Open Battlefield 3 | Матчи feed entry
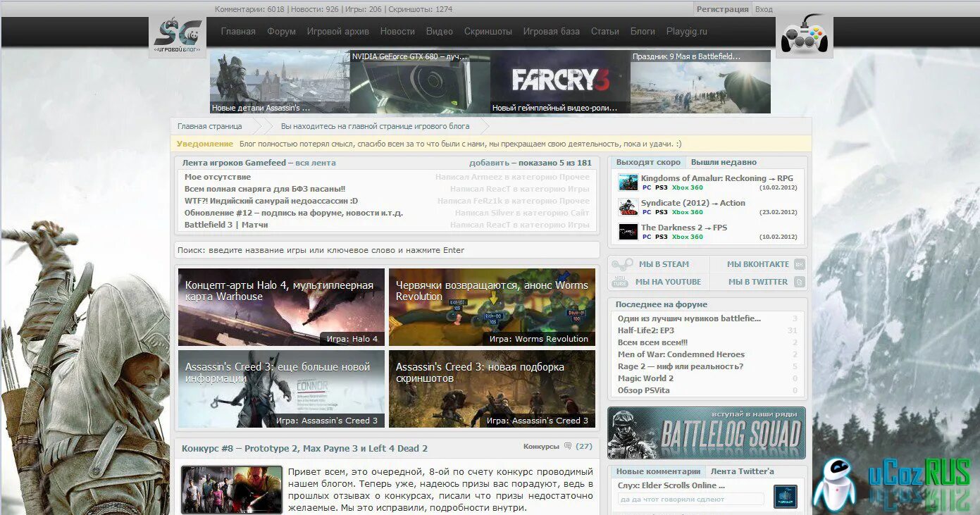Screen dimensions: 980x515 [x=226, y=225]
